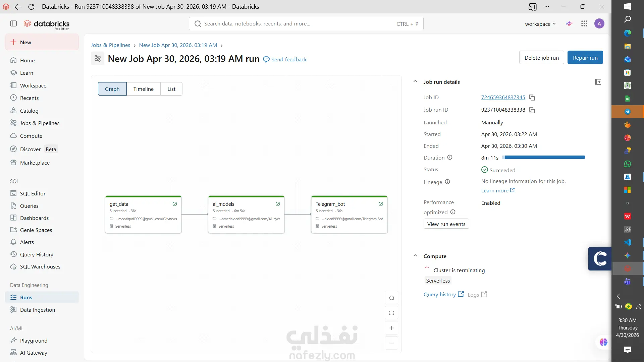Open the Learn more lineage link

(x=498, y=190)
